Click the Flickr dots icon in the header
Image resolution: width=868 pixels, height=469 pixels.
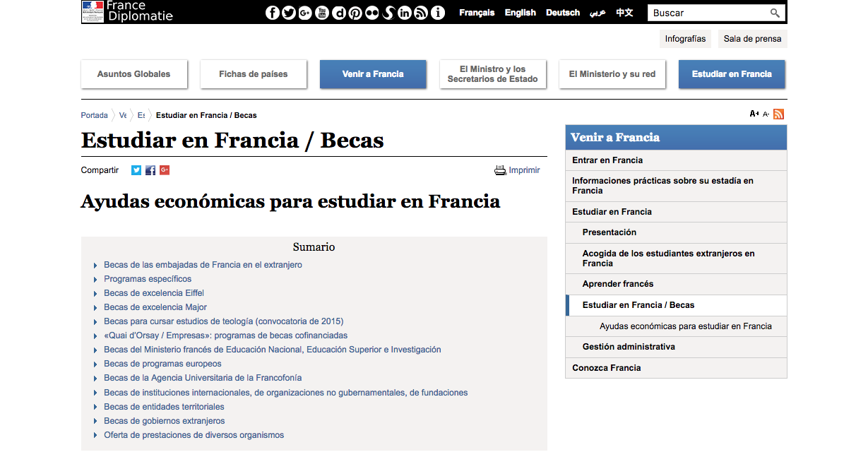pos(370,12)
